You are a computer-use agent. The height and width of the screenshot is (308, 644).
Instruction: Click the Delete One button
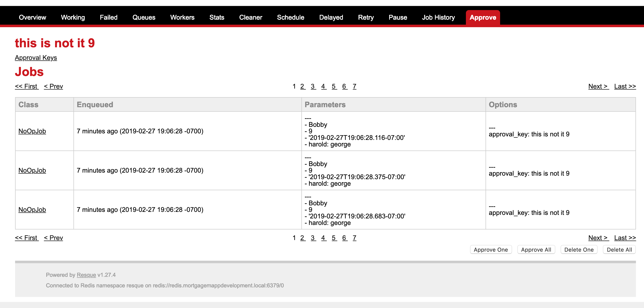click(579, 250)
